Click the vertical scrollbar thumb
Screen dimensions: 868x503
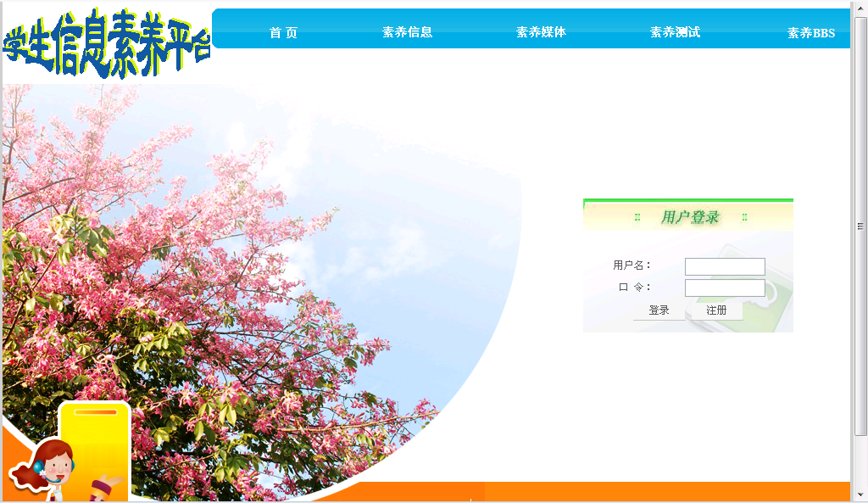tap(860, 226)
